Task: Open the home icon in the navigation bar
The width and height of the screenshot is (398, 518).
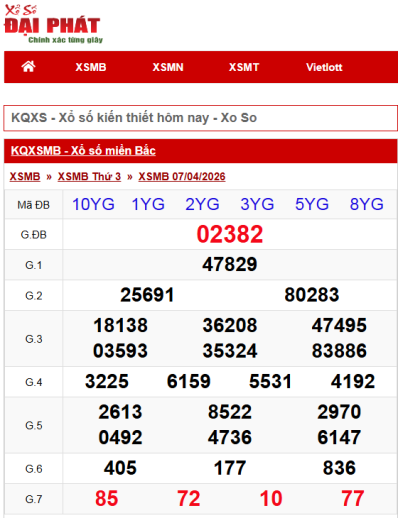Action: pos(28,67)
